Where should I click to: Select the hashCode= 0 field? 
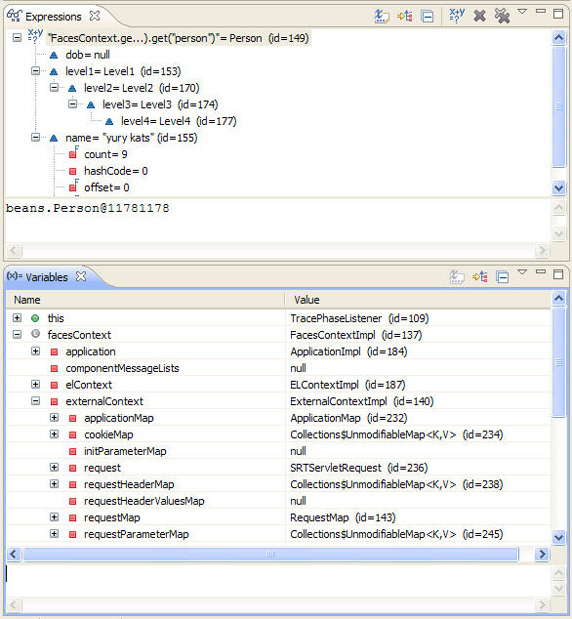pyautogui.click(x=116, y=171)
